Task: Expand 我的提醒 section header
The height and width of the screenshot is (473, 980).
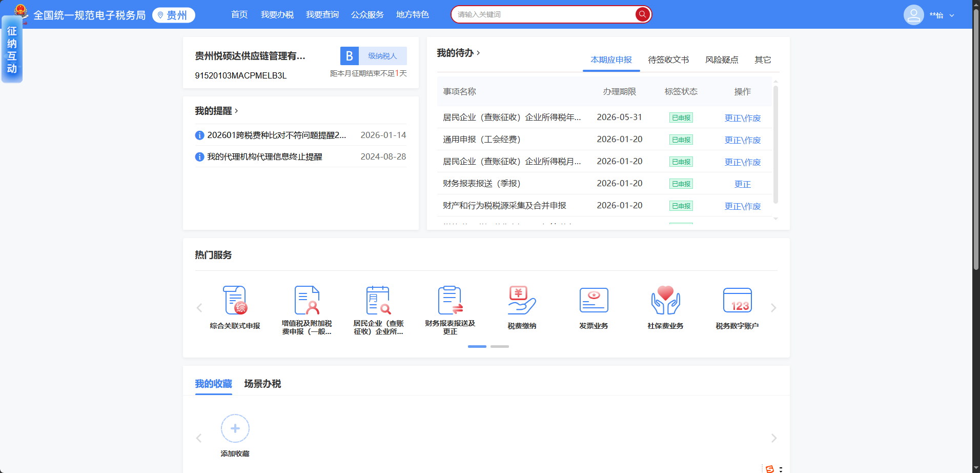Action: pyautogui.click(x=216, y=111)
